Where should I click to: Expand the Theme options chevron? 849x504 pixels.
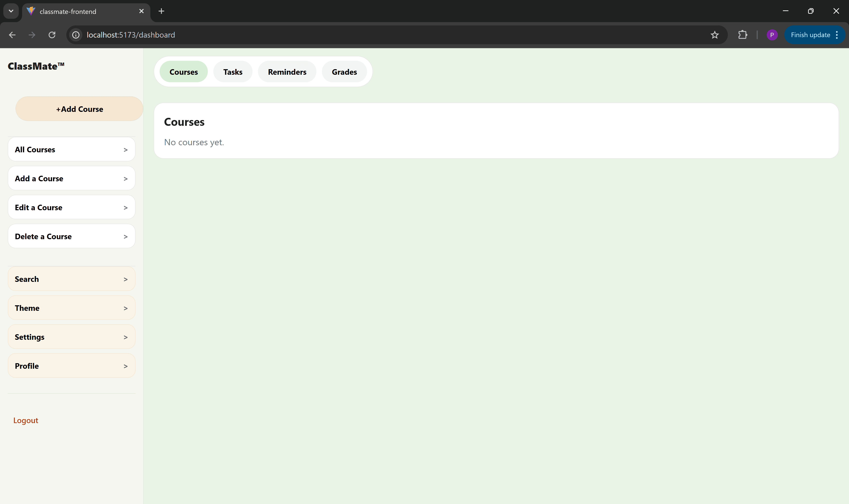(x=125, y=308)
